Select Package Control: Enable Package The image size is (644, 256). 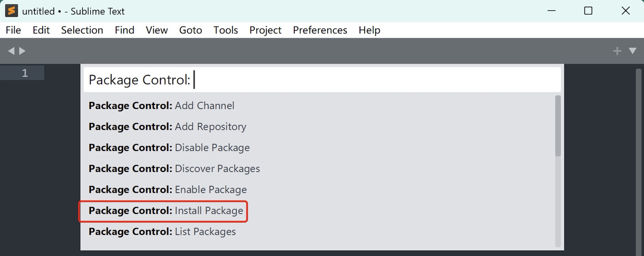[318, 189]
